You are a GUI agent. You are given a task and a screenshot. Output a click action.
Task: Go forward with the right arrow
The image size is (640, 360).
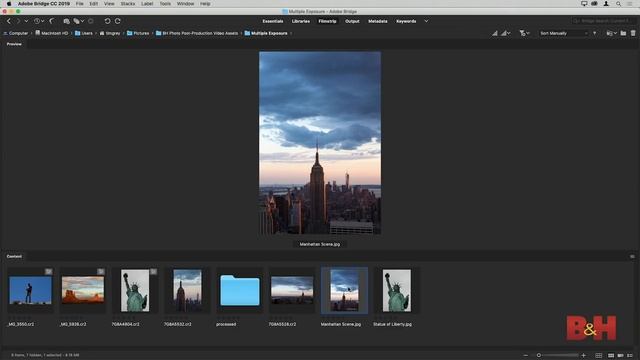18,21
